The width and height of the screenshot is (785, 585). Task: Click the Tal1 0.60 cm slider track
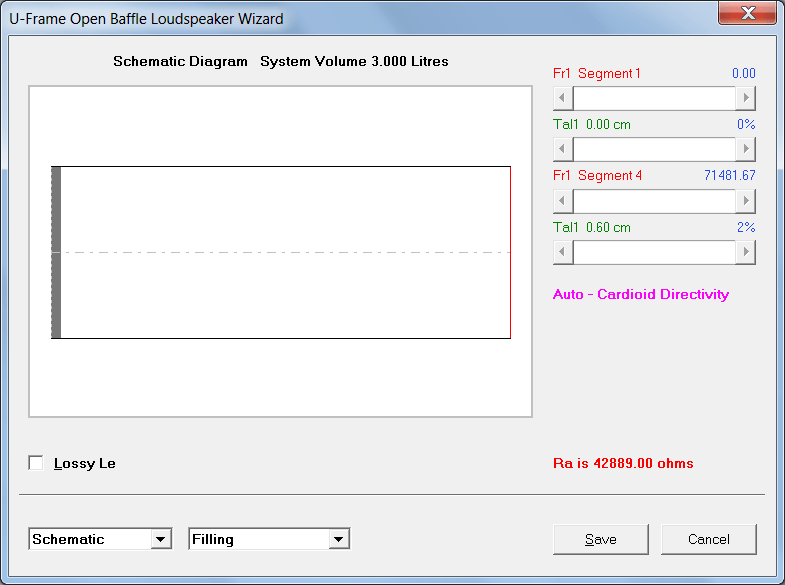click(654, 252)
